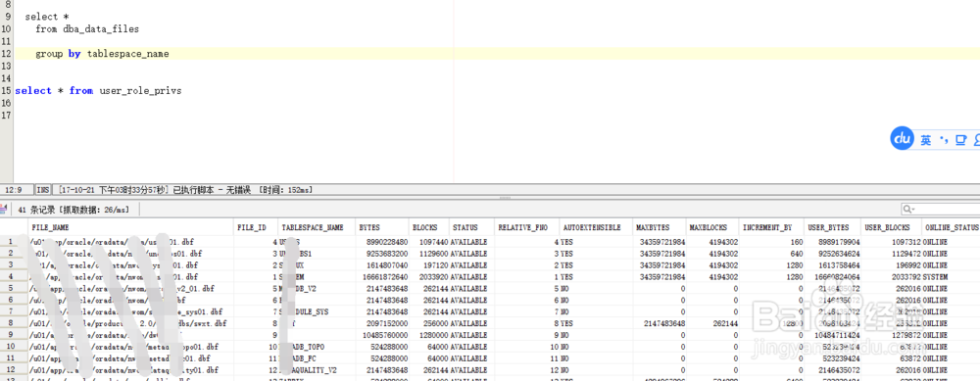Image resolution: width=980 pixels, height=381 pixels.
Task: Click the INS insert mode status indicator
Action: (x=43, y=189)
